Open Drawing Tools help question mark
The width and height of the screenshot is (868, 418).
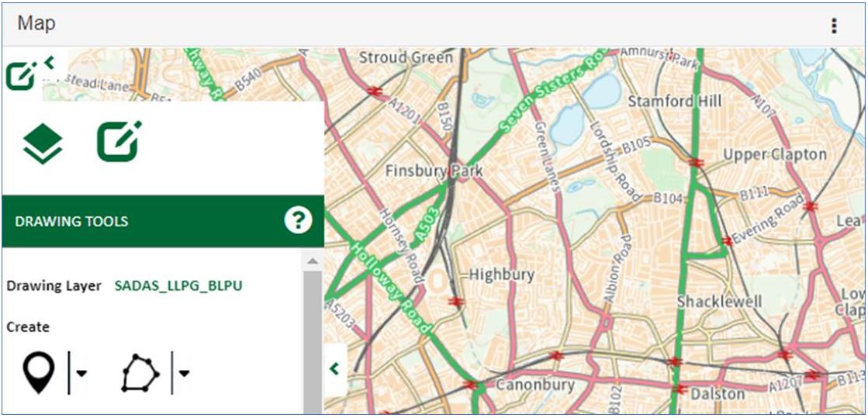[299, 221]
